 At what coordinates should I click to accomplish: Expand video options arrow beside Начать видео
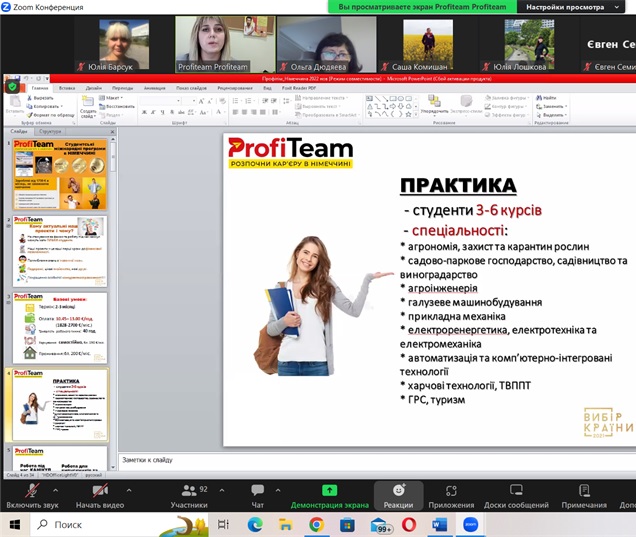129,490
